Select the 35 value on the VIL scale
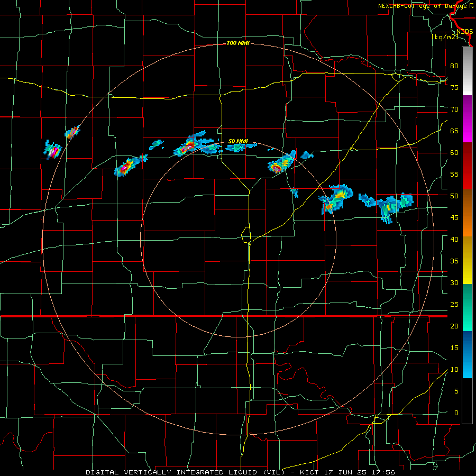Image resolution: width=476 pixels, height=476 pixels. tap(454, 261)
